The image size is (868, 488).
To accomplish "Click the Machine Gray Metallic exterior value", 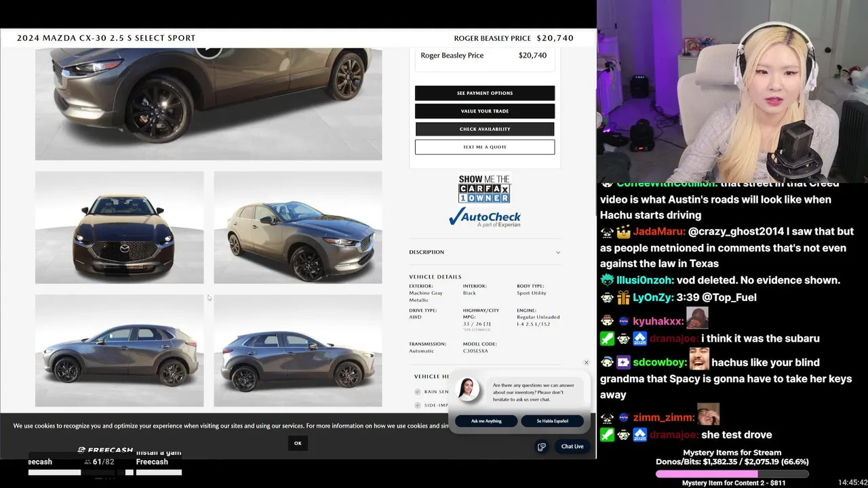I will (426, 296).
